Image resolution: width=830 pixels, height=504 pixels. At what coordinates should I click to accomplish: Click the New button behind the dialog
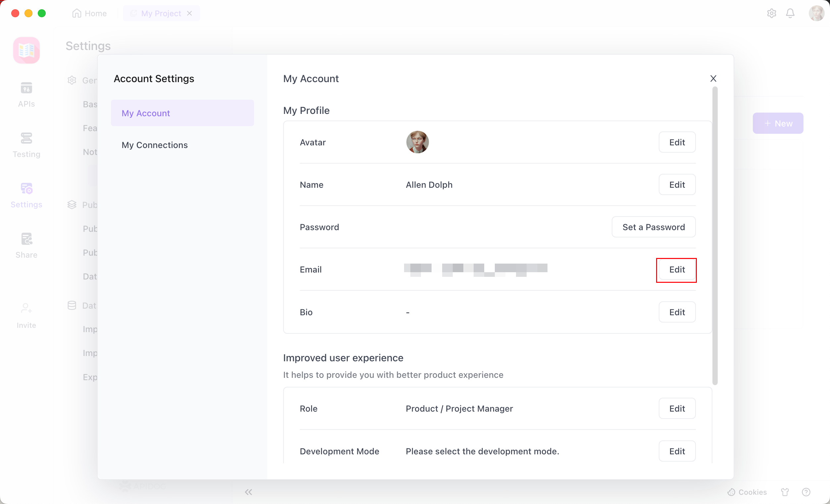778,123
